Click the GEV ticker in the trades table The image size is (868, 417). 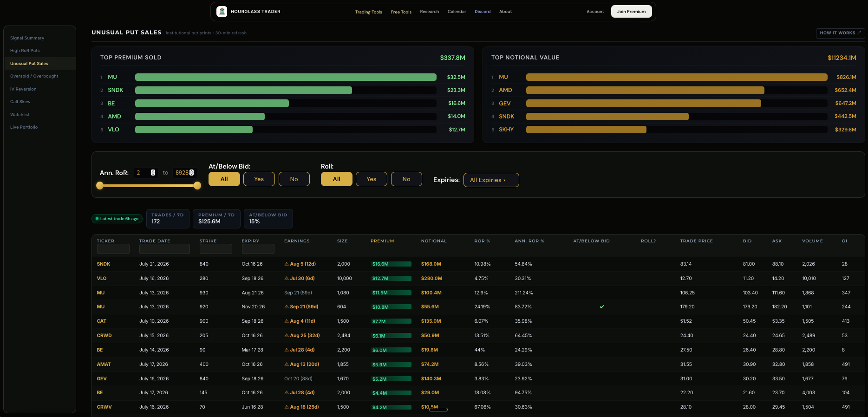click(102, 379)
